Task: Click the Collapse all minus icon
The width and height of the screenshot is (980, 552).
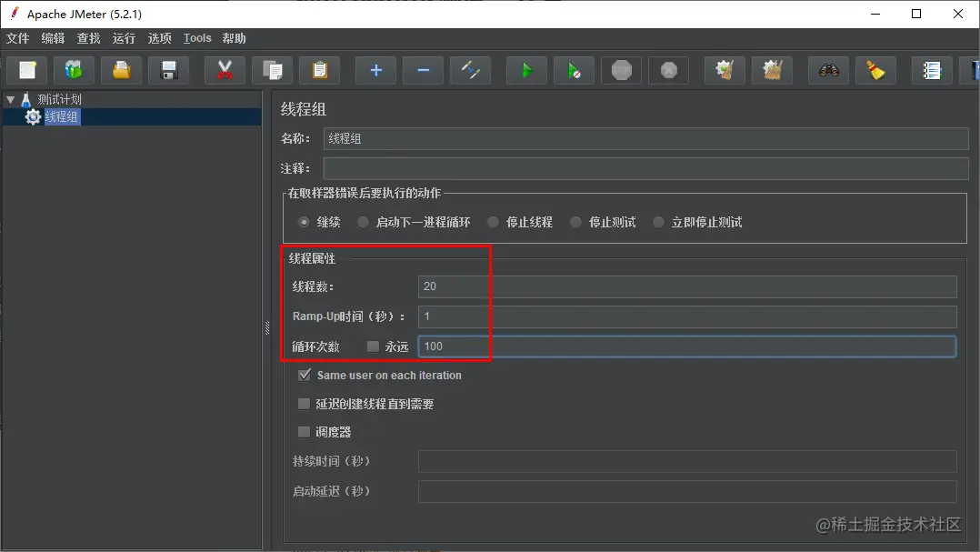Action: point(423,70)
